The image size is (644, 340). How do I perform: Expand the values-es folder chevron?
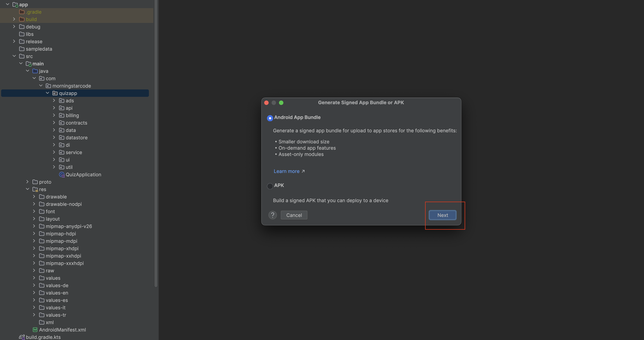(x=34, y=300)
